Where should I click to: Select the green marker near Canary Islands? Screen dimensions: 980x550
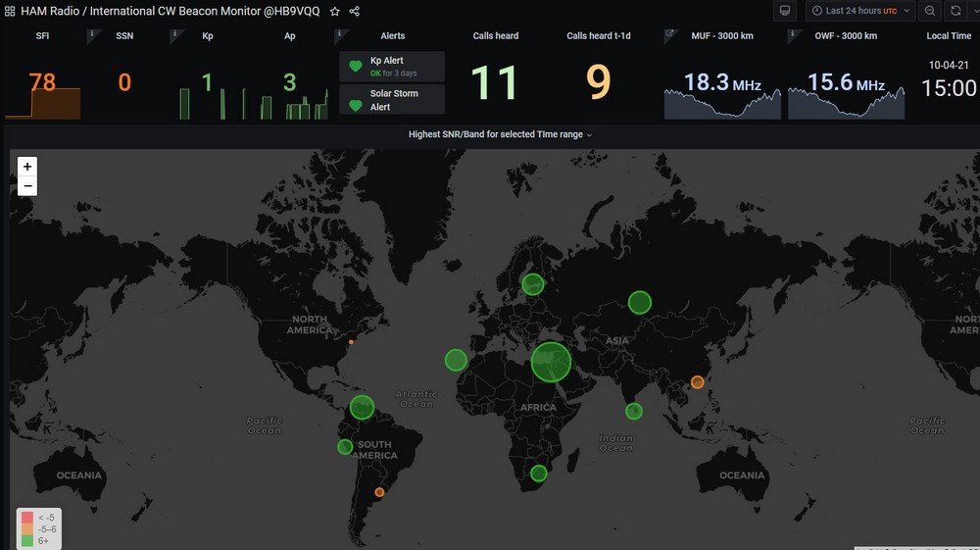click(456, 360)
